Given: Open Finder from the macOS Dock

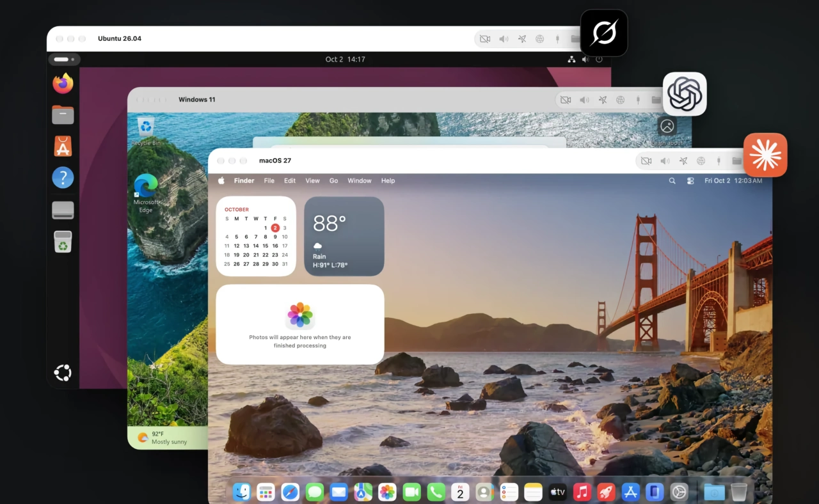Looking at the screenshot, I should [x=242, y=491].
